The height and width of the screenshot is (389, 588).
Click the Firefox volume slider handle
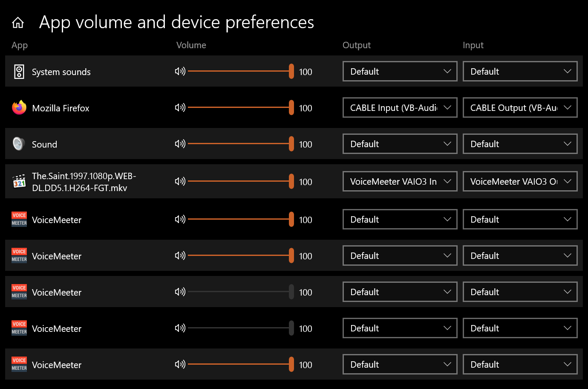[x=291, y=107]
